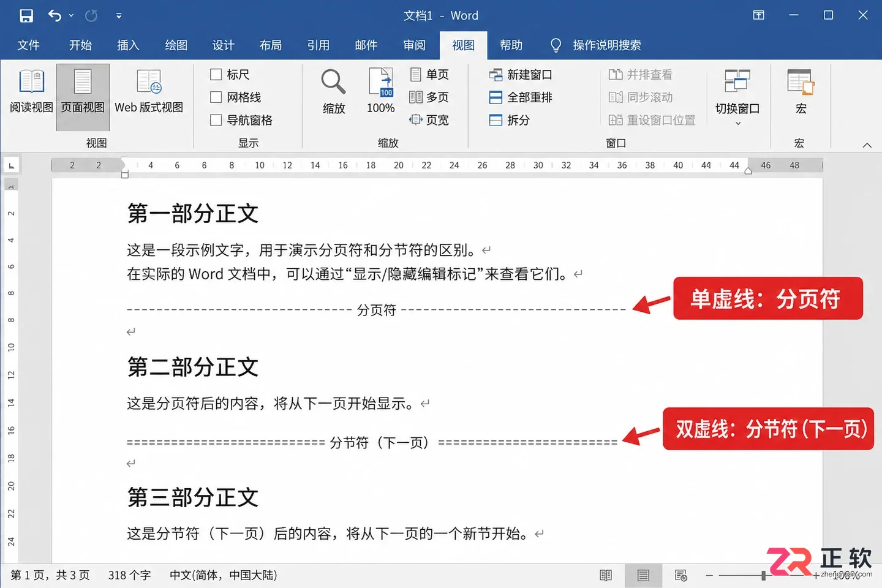The height and width of the screenshot is (588, 882).
Task: Click the language indicator 中文(简体，中国大陆)
Action: (x=224, y=575)
